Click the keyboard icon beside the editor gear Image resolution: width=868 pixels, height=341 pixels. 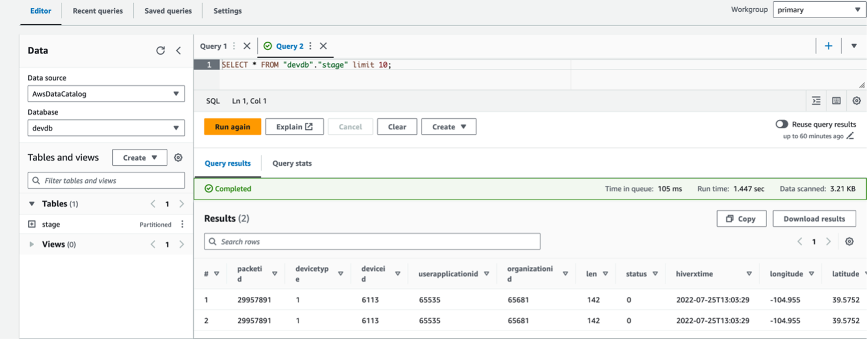(x=836, y=101)
